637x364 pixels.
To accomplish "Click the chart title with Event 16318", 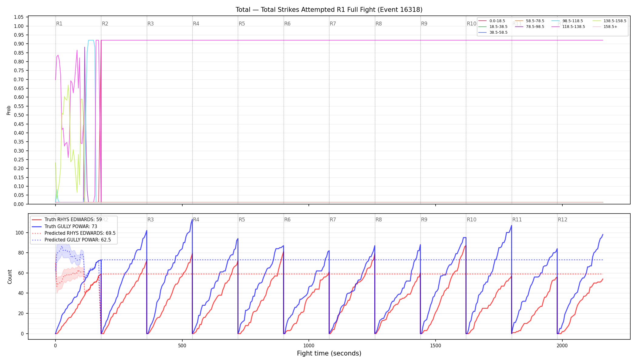I will [329, 10].
